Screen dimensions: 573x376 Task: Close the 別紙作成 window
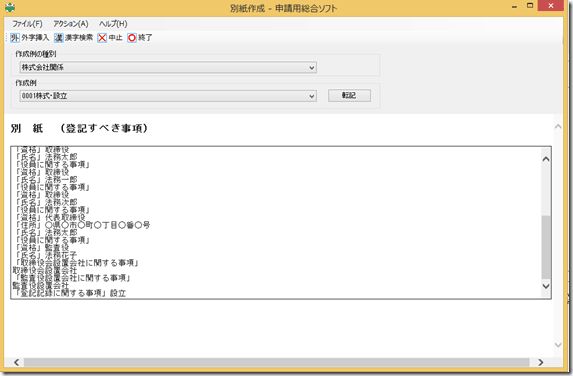[551, 5]
